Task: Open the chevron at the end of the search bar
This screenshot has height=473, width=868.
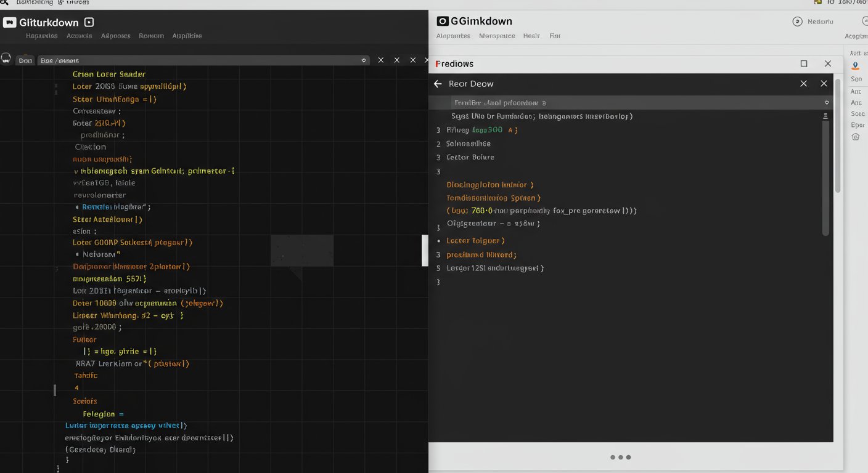Action: point(363,60)
